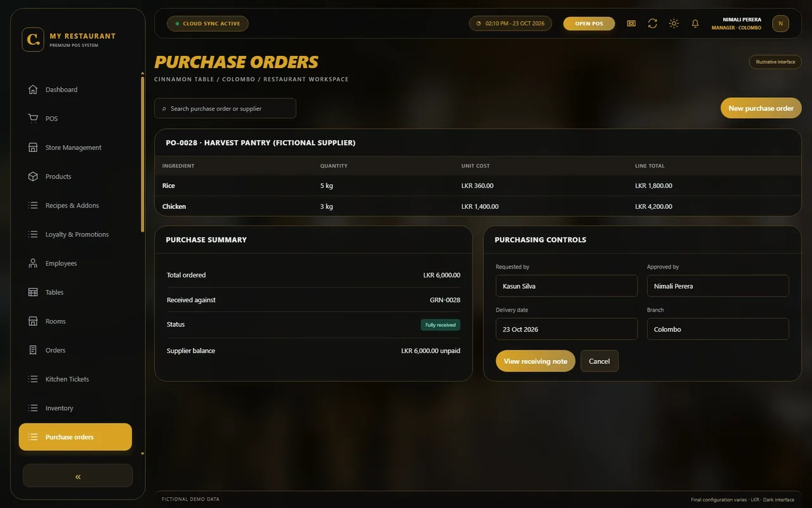Screen dimensions: 812x508
Task: Click the Rooms icon in sidebar
Action: pyautogui.click(x=33, y=321)
